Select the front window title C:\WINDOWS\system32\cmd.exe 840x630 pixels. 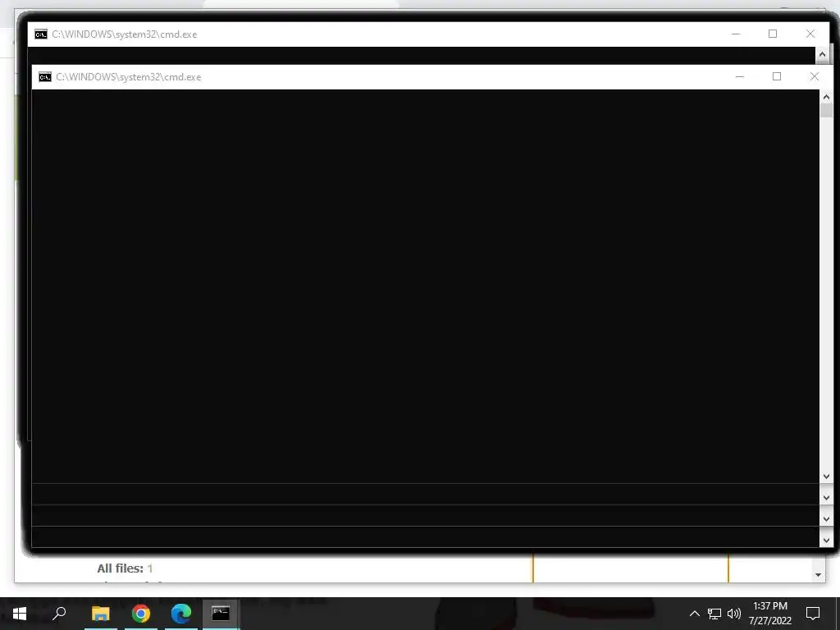[x=129, y=77]
